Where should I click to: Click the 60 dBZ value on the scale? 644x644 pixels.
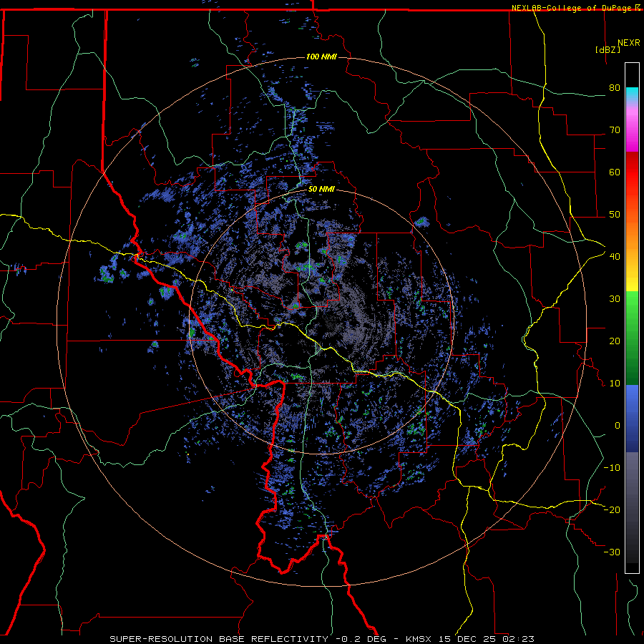tap(615, 172)
